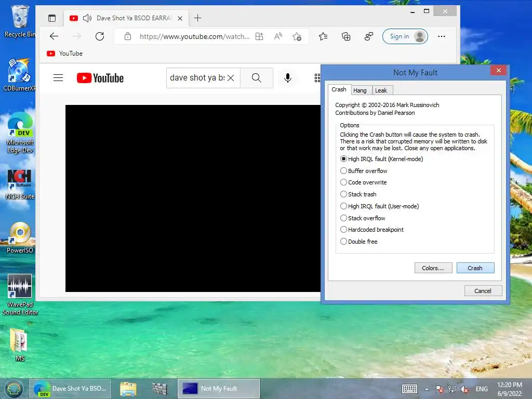Viewport: 532px width, 399px height.
Task: Show hidden system tray icons
Action: pyautogui.click(x=427, y=389)
